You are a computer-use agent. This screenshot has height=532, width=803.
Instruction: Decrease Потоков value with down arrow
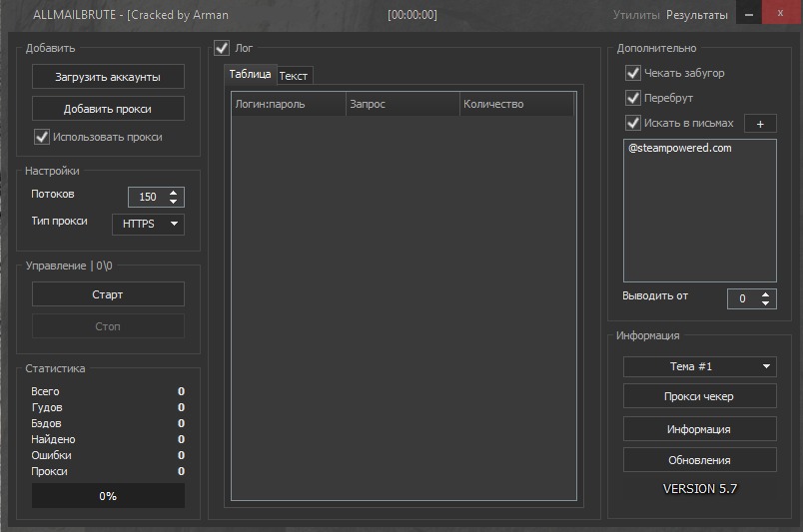[175, 202]
